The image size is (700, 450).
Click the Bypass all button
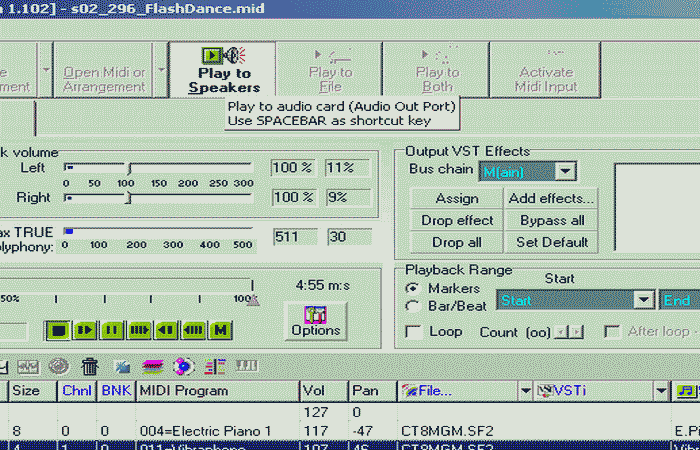[551, 220]
